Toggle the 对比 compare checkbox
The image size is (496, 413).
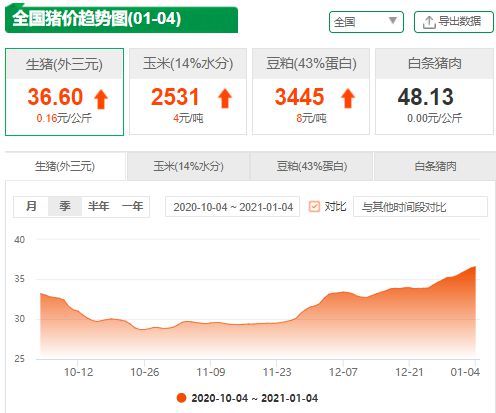pos(314,206)
